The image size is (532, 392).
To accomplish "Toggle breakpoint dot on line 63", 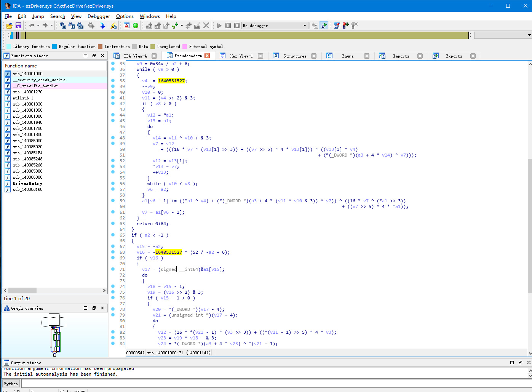I will coord(113,224).
